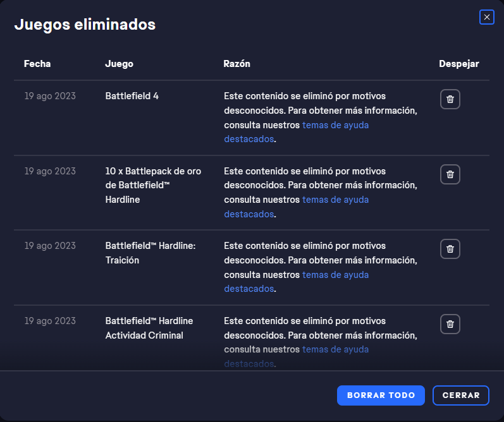Select the Juego column header
This screenshot has height=422, width=504.
click(x=120, y=64)
